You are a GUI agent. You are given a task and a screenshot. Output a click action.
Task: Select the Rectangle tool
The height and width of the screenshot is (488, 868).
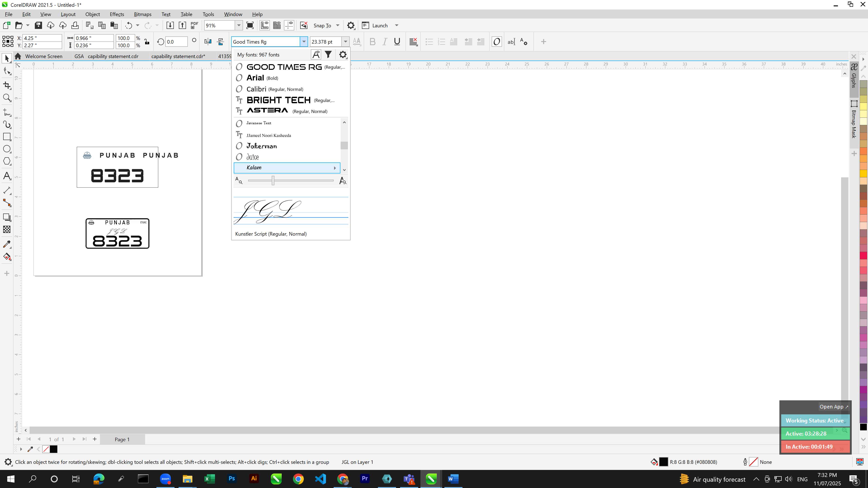tap(7, 137)
